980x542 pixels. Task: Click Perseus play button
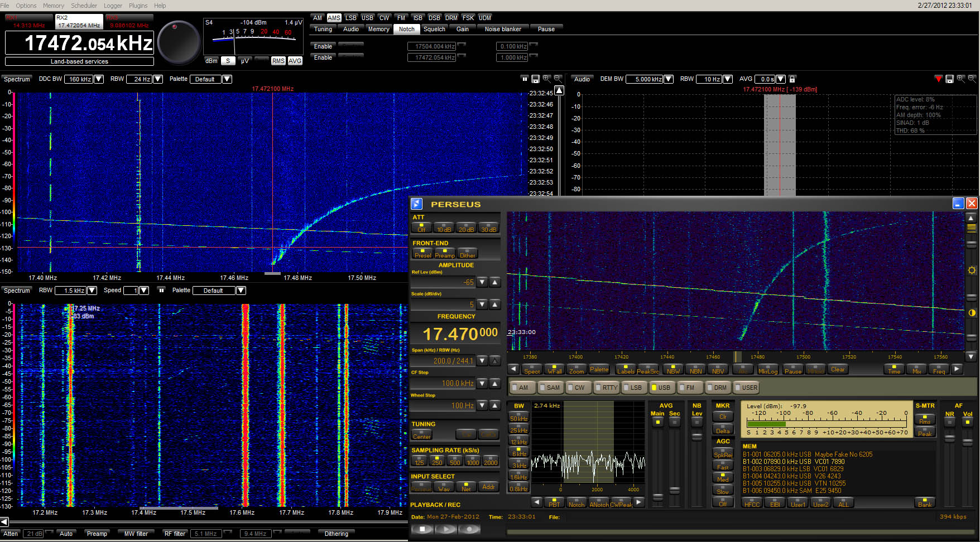click(446, 529)
